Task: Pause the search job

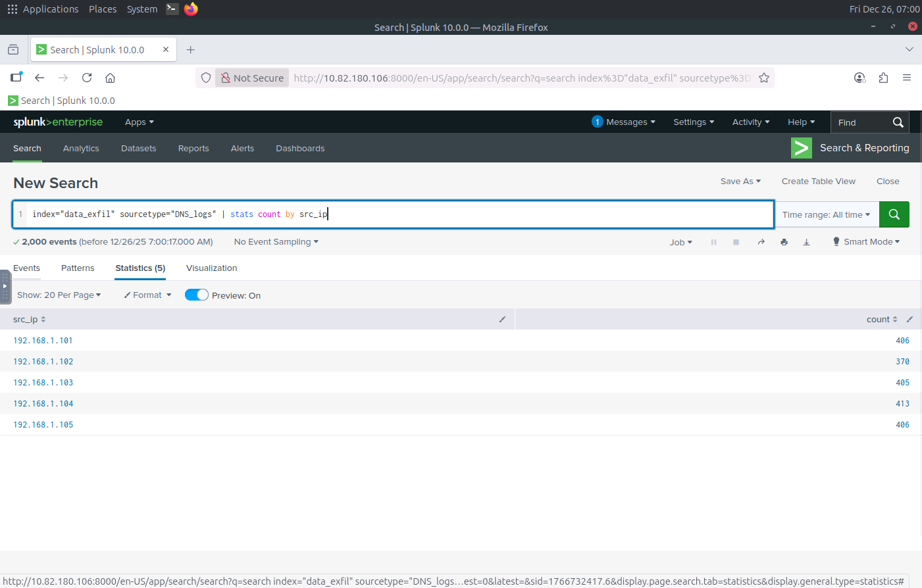Action: (x=713, y=242)
